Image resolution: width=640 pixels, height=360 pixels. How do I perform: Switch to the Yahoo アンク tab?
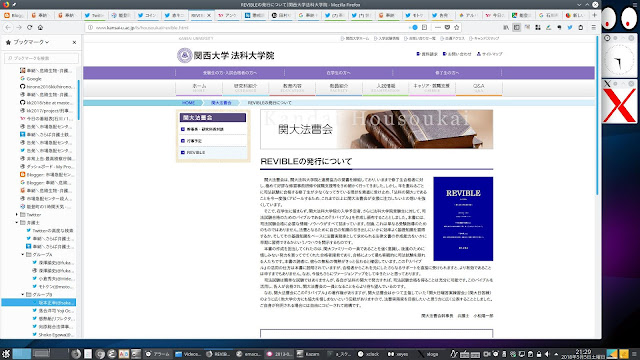coord(227,15)
